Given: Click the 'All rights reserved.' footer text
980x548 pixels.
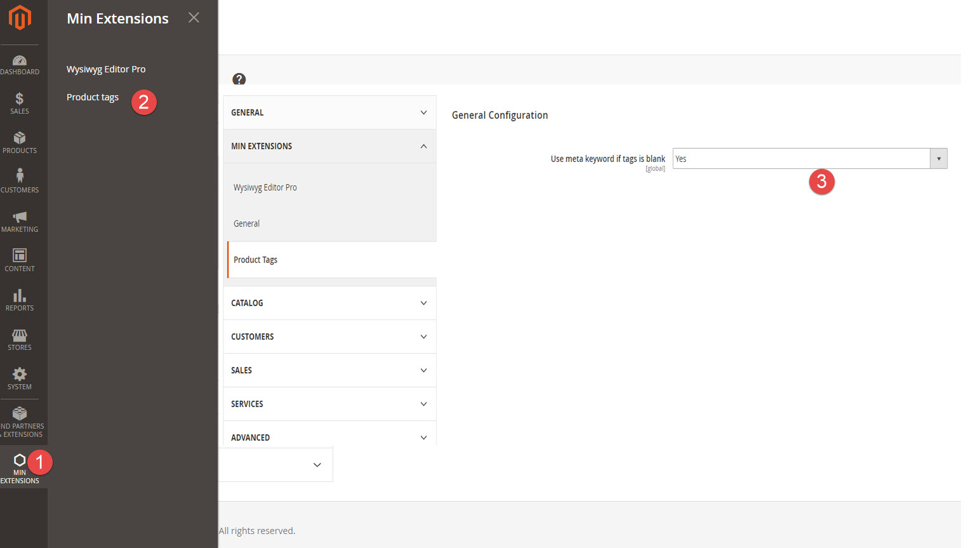Looking at the screenshot, I should pos(257,531).
